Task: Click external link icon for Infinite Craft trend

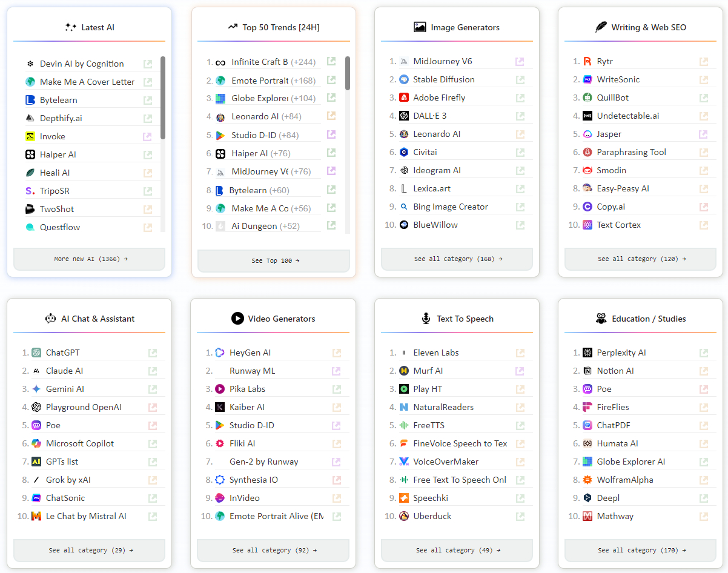Action: pos(331,61)
